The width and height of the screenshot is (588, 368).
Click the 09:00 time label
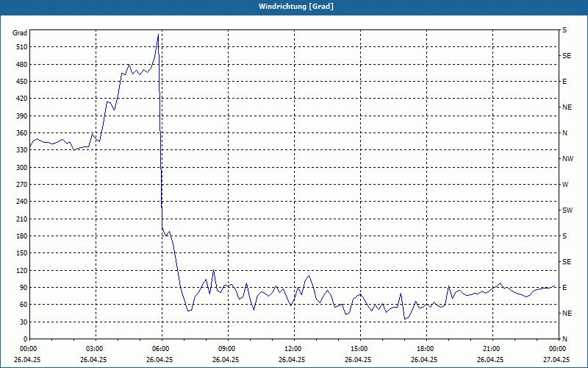pyautogui.click(x=228, y=349)
